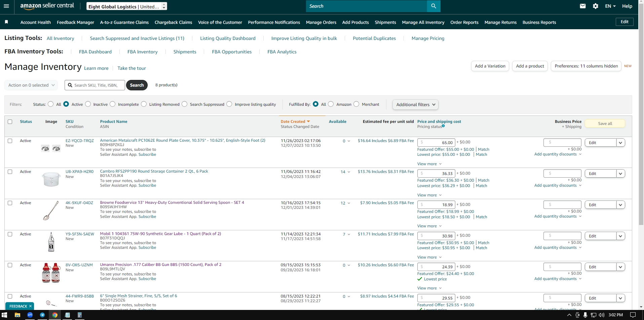The image size is (644, 320).
Task: Open Edit dropdown arrow for EZ-YQCD-TRQZ row
Action: [x=621, y=143]
